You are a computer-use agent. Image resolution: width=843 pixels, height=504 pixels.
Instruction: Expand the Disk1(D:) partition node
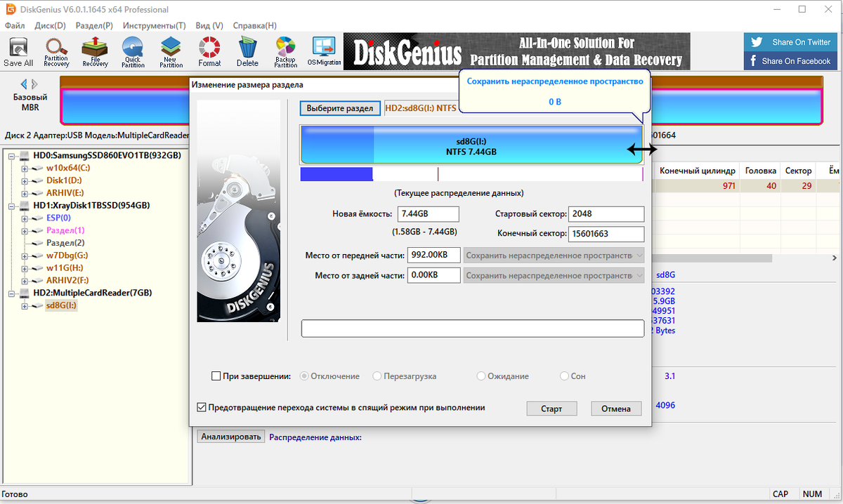pos(25,180)
